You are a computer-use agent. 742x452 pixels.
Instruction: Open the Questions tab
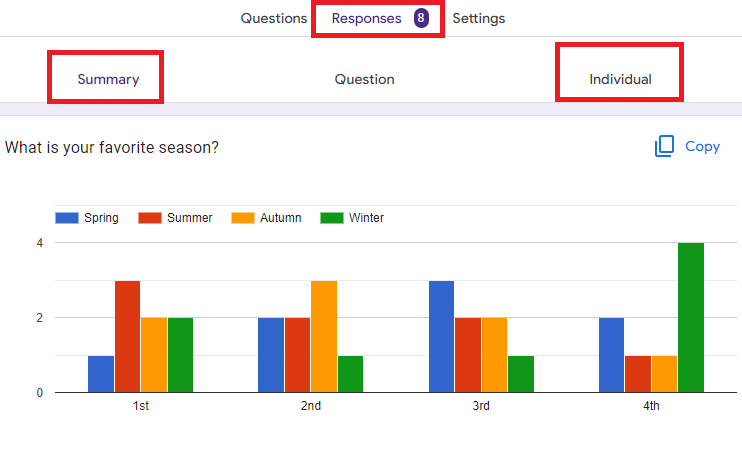coord(274,18)
